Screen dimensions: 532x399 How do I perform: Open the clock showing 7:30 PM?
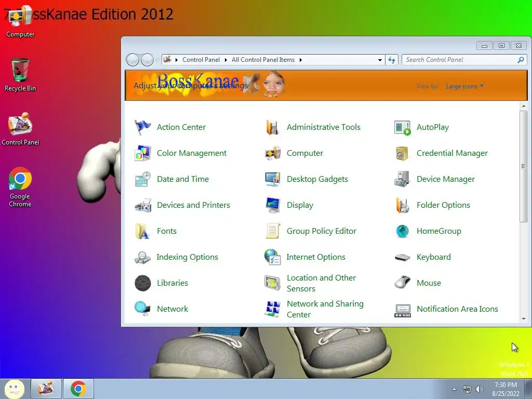(506, 389)
